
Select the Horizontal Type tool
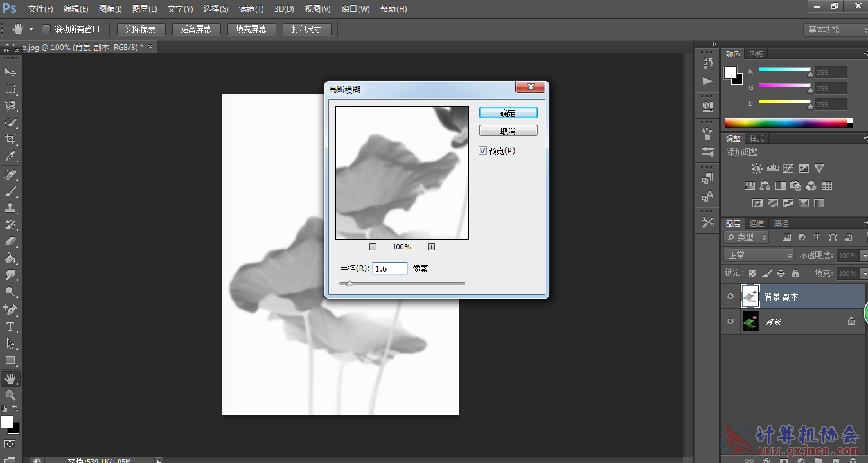pos(10,327)
